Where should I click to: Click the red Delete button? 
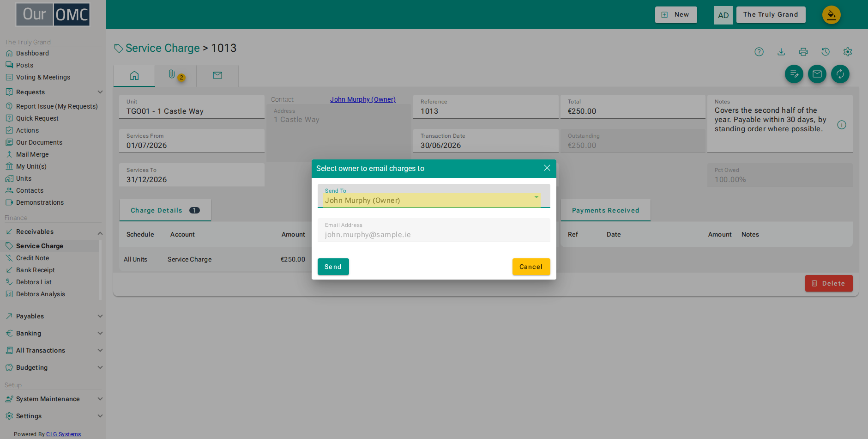(x=829, y=283)
